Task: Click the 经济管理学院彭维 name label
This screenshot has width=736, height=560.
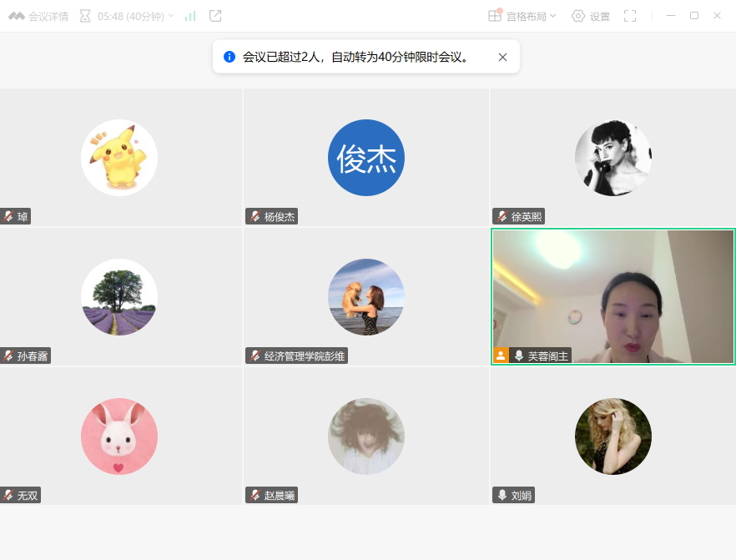Action: [304, 356]
